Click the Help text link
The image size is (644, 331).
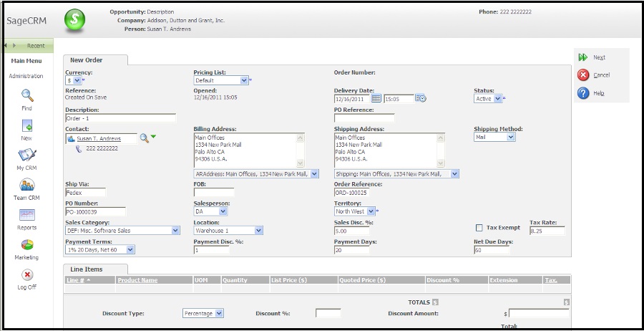tap(599, 93)
